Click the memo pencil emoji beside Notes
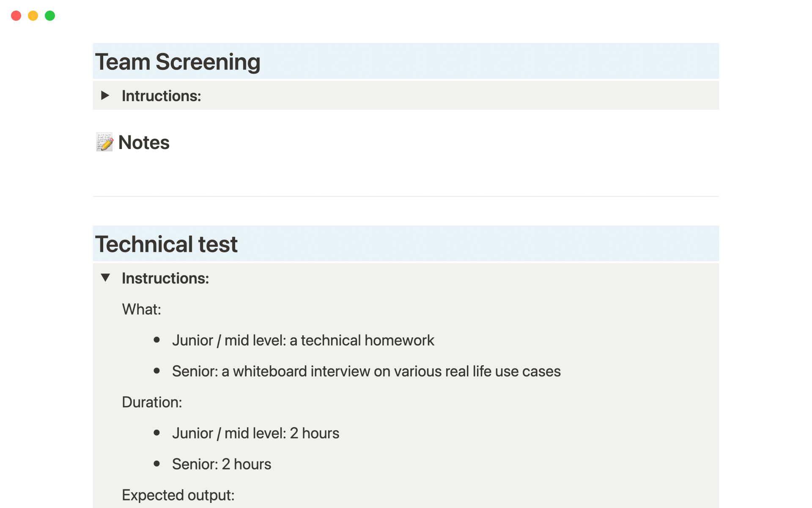The width and height of the screenshot is (812, 508). (104, 142)
